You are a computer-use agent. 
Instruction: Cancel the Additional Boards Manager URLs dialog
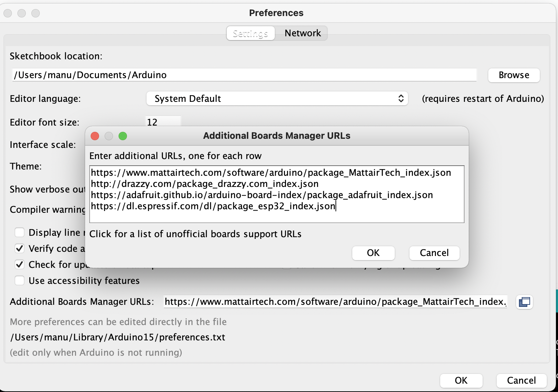434,253
